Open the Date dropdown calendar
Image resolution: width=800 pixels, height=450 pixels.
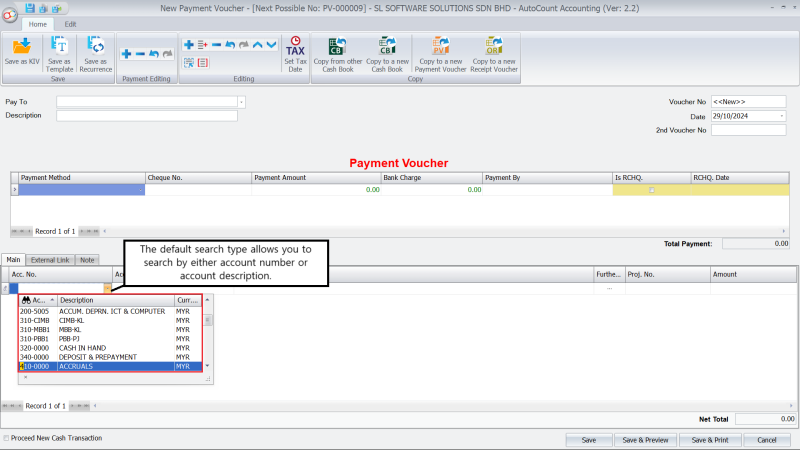(x=782, y=116)
